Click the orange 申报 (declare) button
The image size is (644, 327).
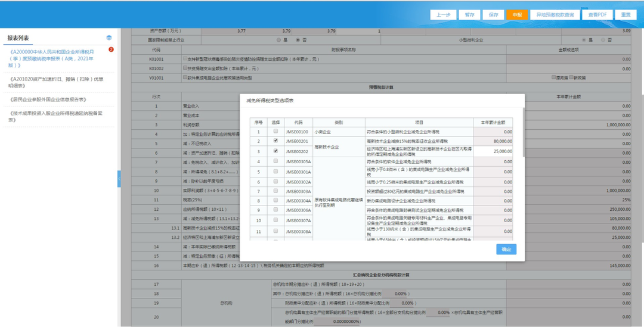(x=517, y=15)
